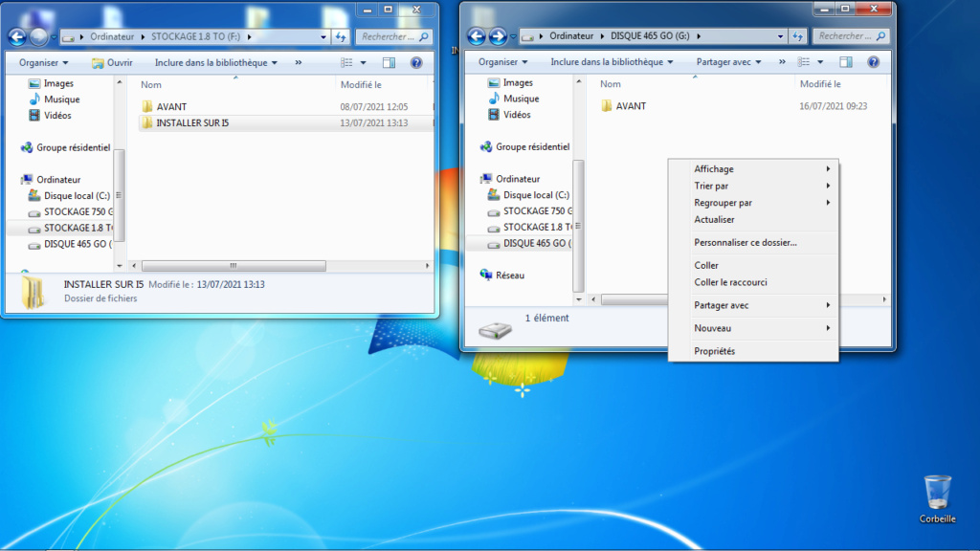This screenshot has height=551, width=980.
Task: Refresh the STOCKAGE 1.8 TO address bar
Action: click(x=341, y=37)
